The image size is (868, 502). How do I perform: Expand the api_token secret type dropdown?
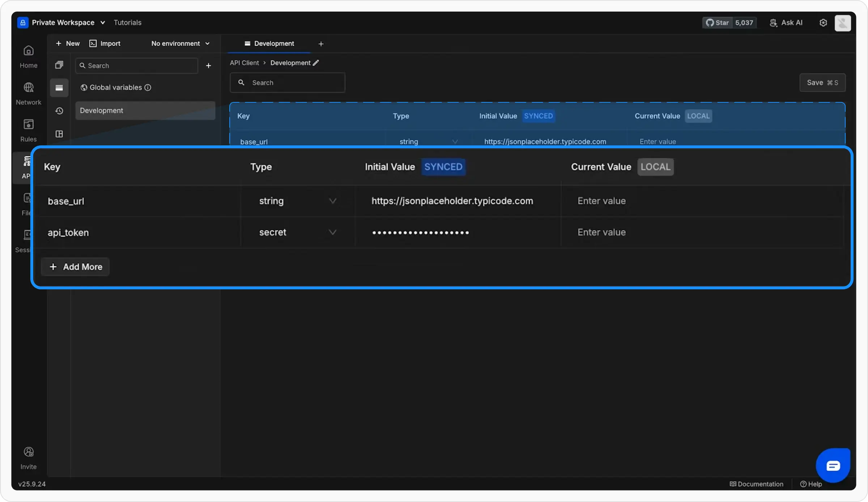click(332, 232)
